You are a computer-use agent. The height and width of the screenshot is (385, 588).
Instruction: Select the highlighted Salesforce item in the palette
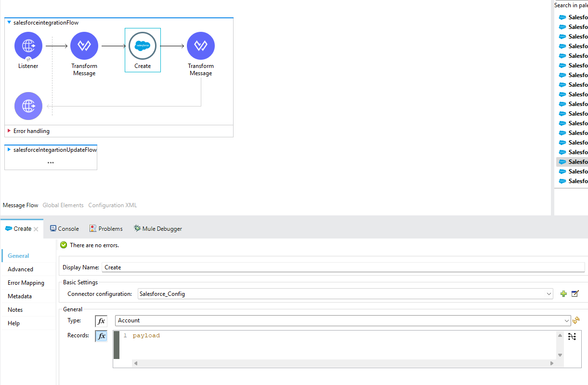(572, 162)
